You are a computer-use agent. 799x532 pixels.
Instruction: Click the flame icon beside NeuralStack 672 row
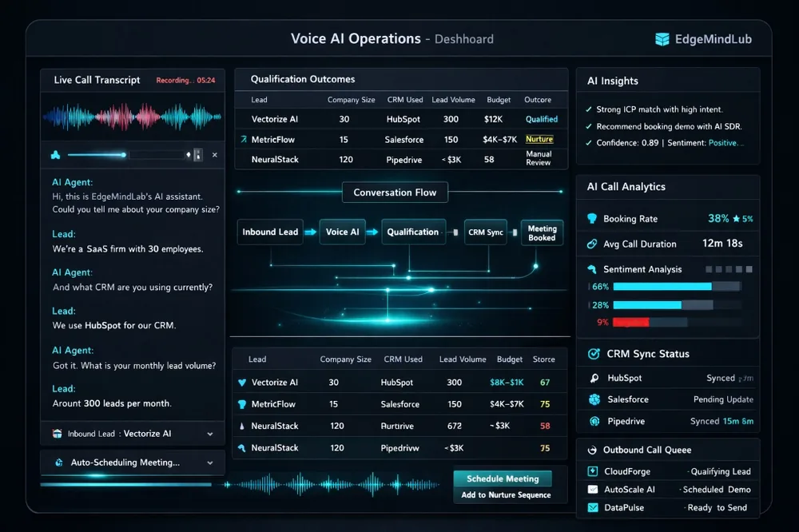click(x=241, y=426)
